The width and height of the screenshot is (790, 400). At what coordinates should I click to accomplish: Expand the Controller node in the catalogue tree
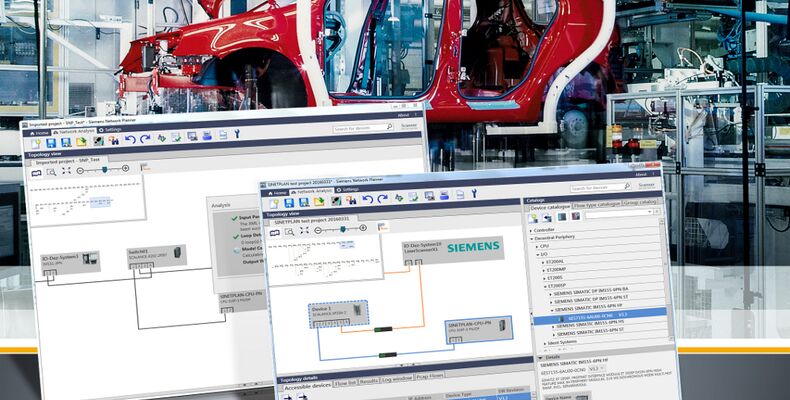tap(531, 230)
